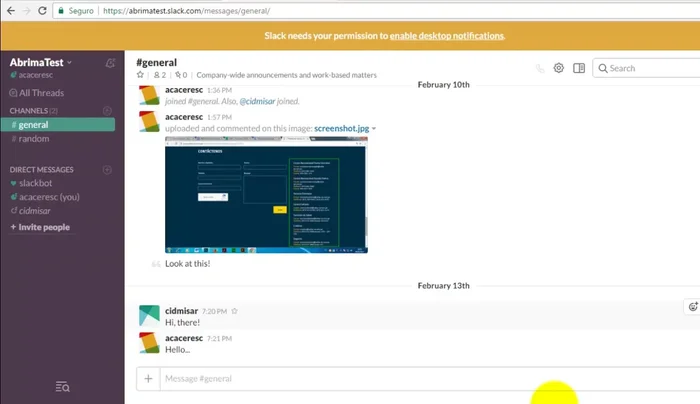Star cidmisar's 'Hi, there!' message

[x=235, y=311]
